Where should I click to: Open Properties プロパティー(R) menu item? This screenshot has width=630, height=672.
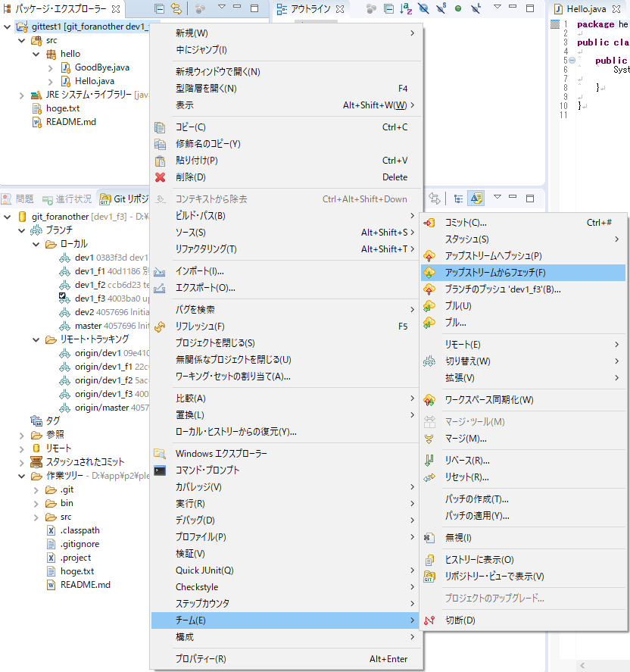[x=286, y=659]
